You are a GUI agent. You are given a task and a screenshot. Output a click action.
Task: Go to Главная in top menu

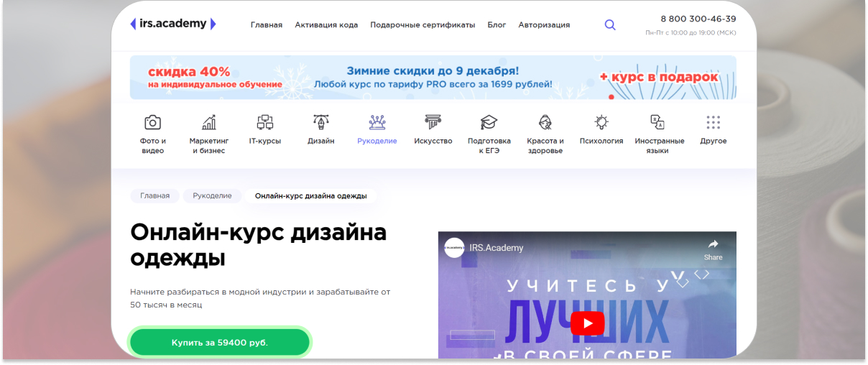267,24
